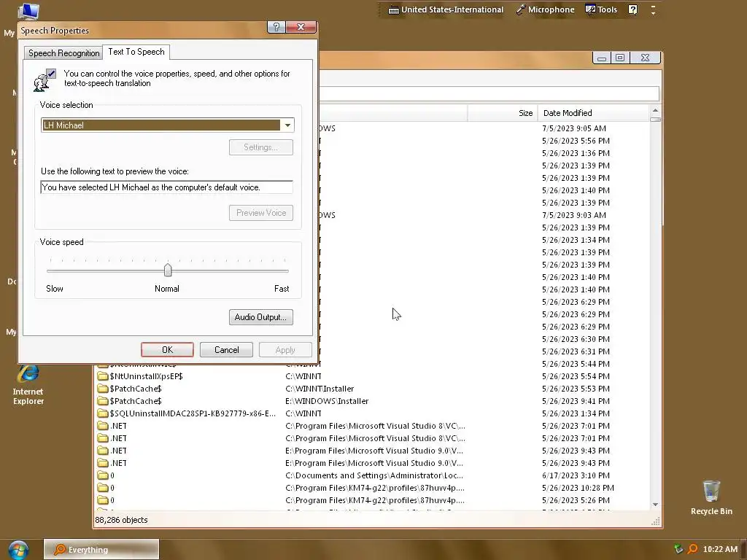Open the My Computer desktop icon

[x=28, y=10]
